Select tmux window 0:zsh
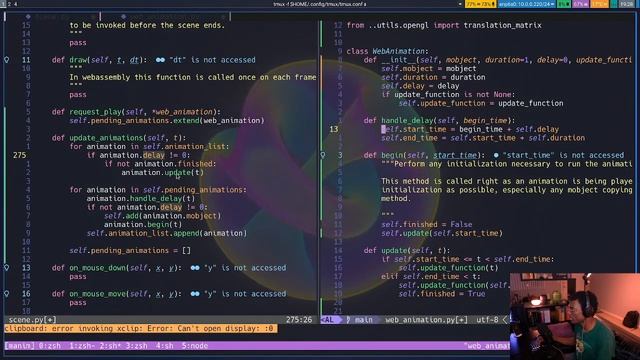Image resolution: width=640 pixels, height=360 pixels. (50, 346)
